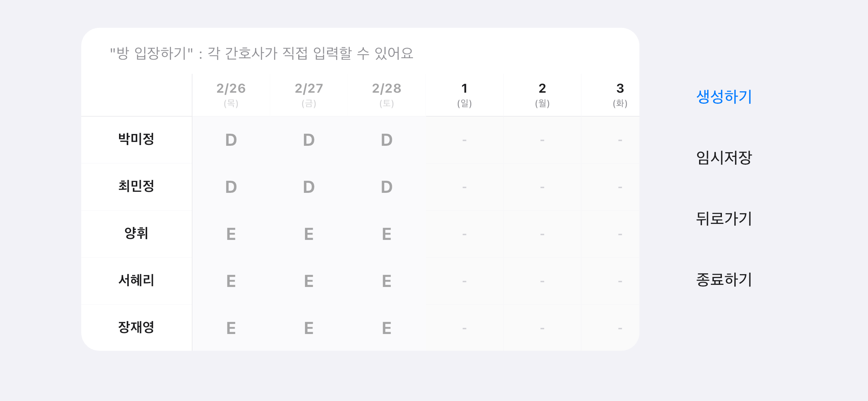868x401 pixels.
Task: Select the 2/28 (토) date header
Action: click(x=386, y=94)
